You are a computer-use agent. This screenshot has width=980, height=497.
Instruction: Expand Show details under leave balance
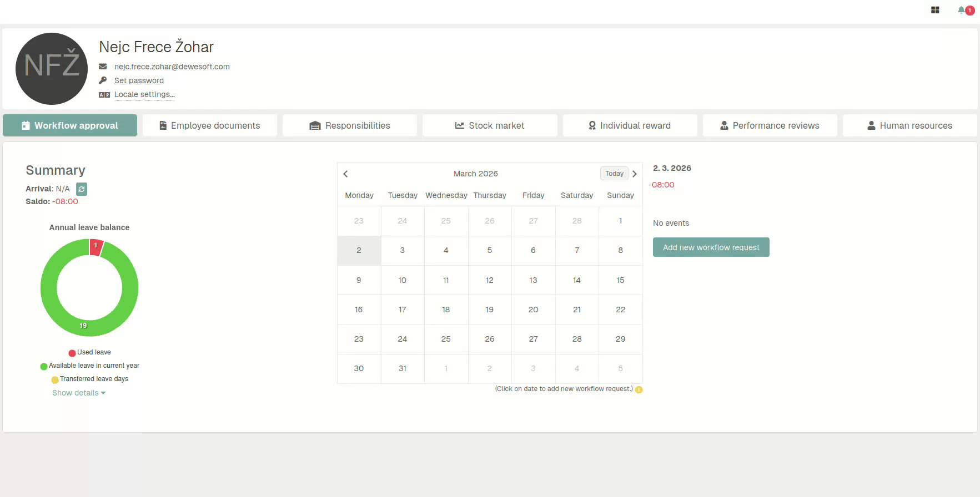[x=79, y=393]
